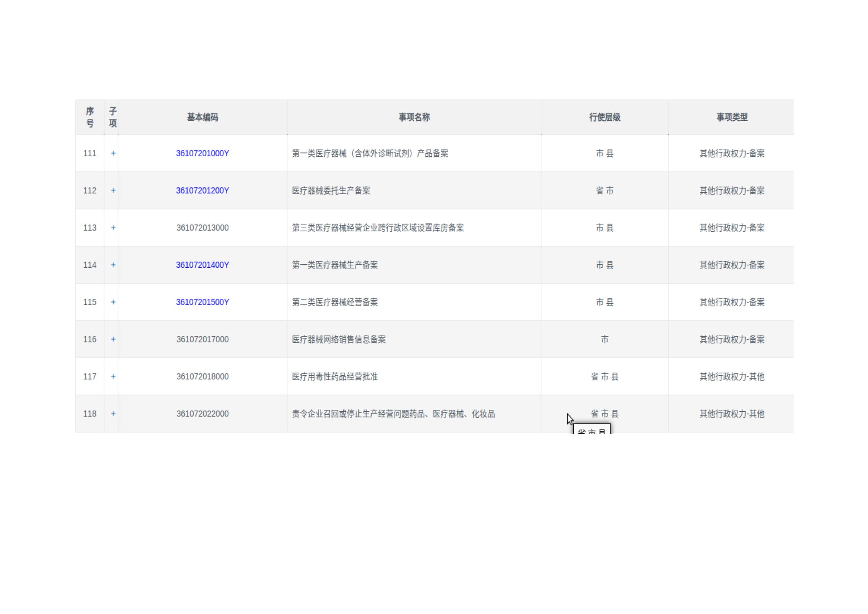The width and height of the screenshot is (868, 614).
Task: Click the plus icon in row 117
Action: (113, 376)
